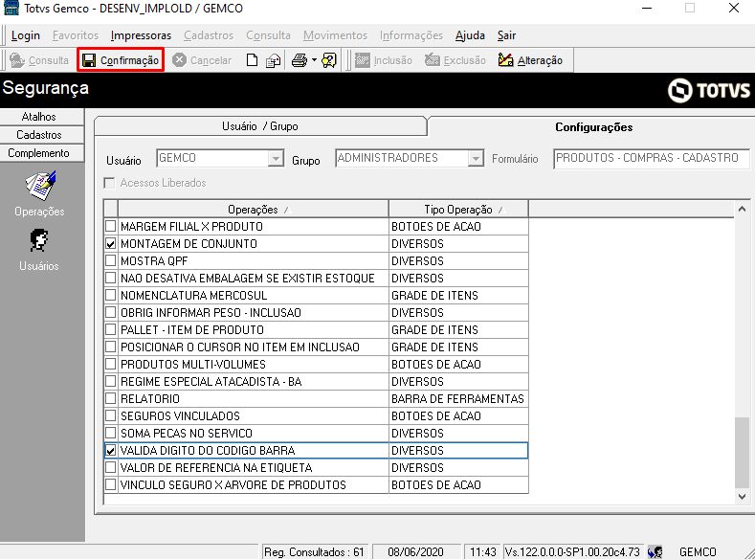The image size is (755, 560).
Task: Toggle MARGEM FILIAL X PRODUTO checkbox
Action: click(x=111, y=226)
